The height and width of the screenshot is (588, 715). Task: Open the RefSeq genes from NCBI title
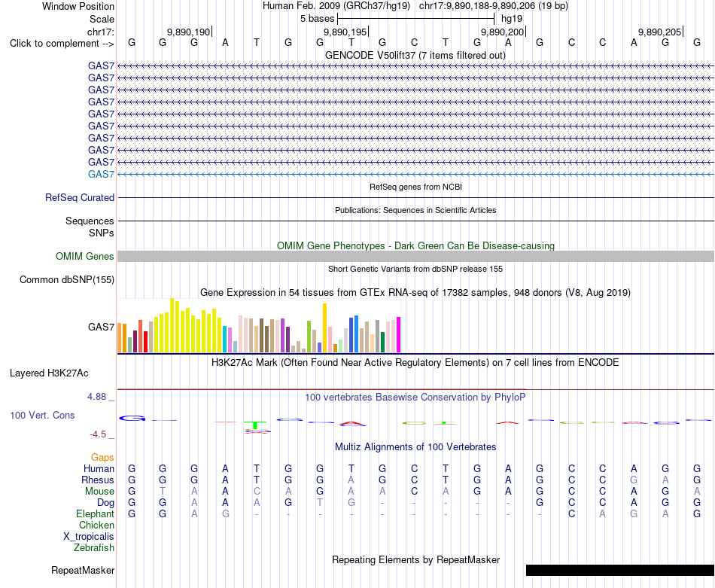coord(416,187)
